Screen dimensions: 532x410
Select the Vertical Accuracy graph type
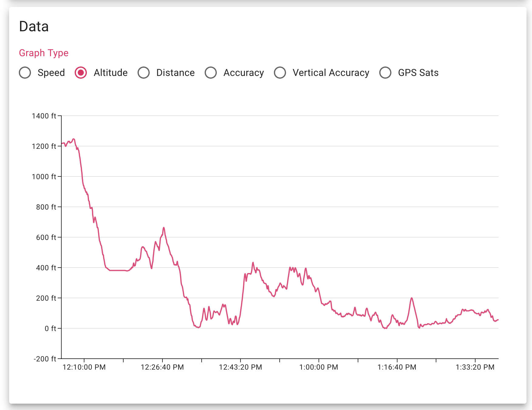click(x=280, y=73)
